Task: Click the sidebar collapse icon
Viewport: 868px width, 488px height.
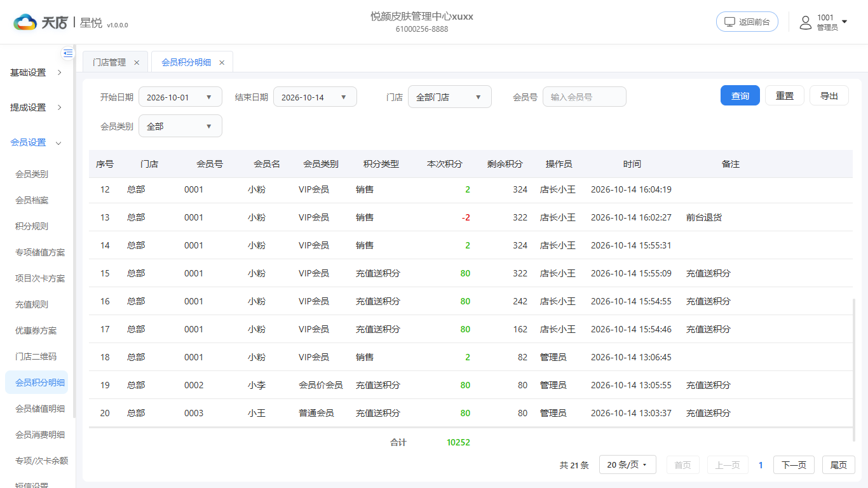Action: pos(68,53)
